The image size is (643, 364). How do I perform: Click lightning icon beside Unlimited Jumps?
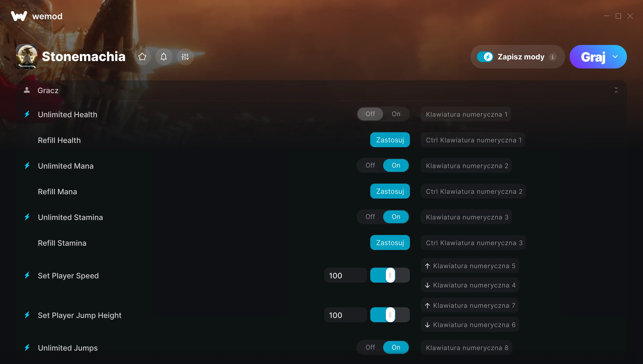27,348
